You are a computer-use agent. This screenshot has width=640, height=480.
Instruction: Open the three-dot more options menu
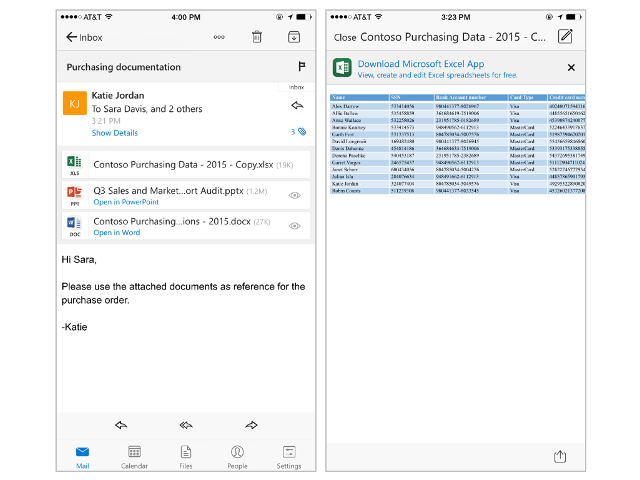[219, 37]
